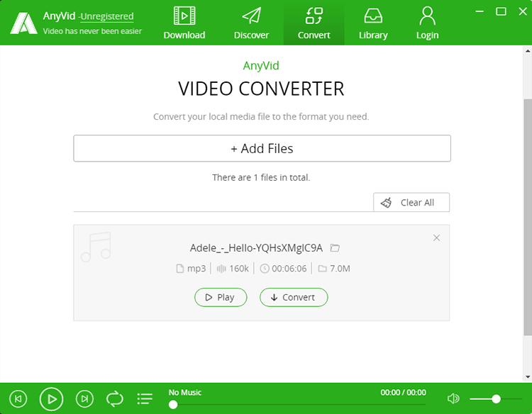
Task: Mute audio using the speaker icon
Action: pyautogui.click(x=453, y=398)
